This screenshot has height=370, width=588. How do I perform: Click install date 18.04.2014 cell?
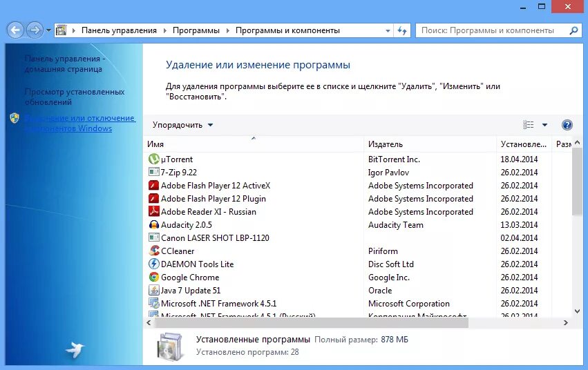point(519,159)
